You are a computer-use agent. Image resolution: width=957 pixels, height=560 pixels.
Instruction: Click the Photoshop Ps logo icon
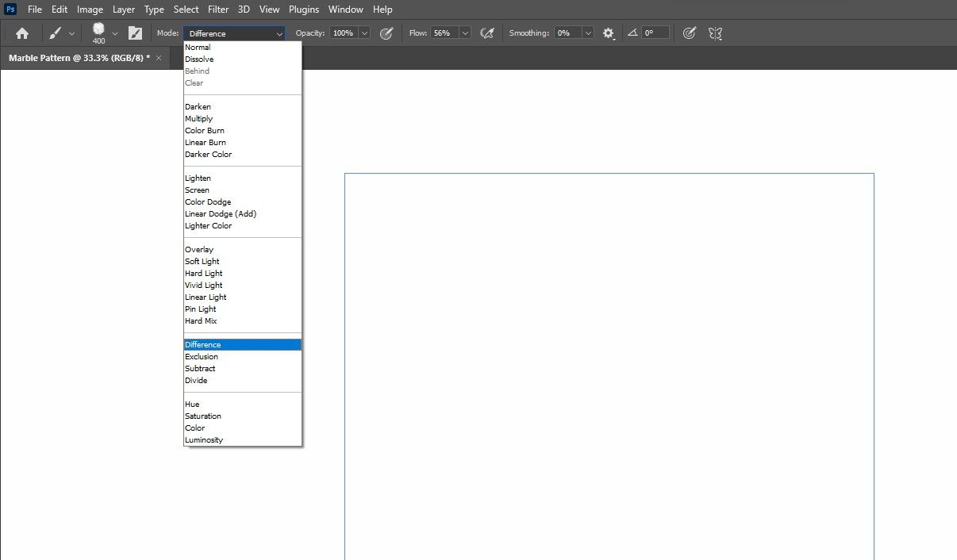tap(10, 10)
